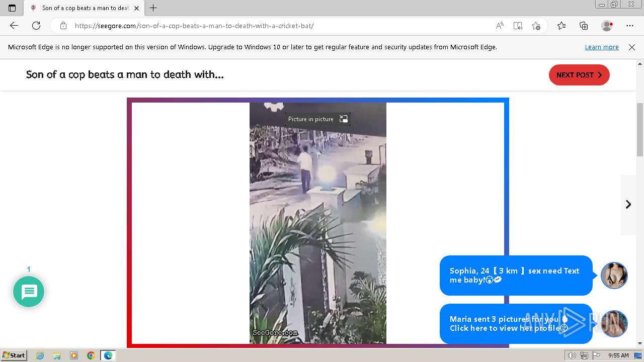
Task: Open the green comments chat bubble
Action: click(x=29, y=292)
